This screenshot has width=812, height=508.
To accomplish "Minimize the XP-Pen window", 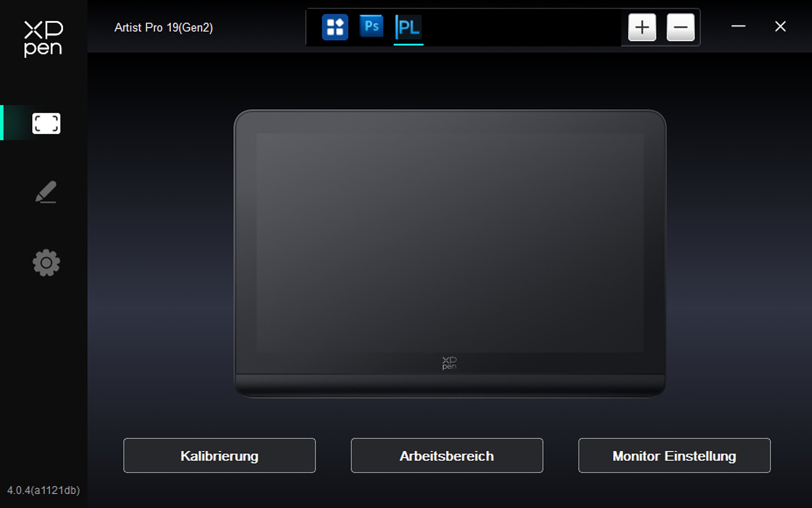I will pos(738,26).
